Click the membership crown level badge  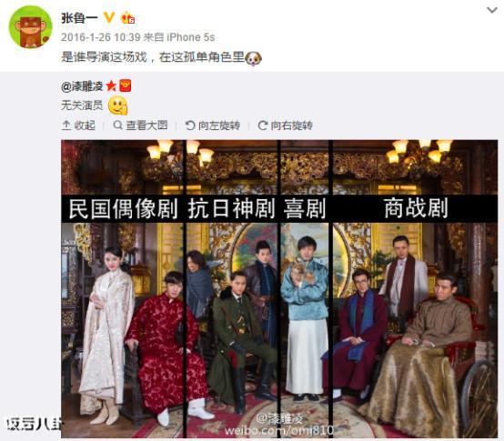(127, 17)
